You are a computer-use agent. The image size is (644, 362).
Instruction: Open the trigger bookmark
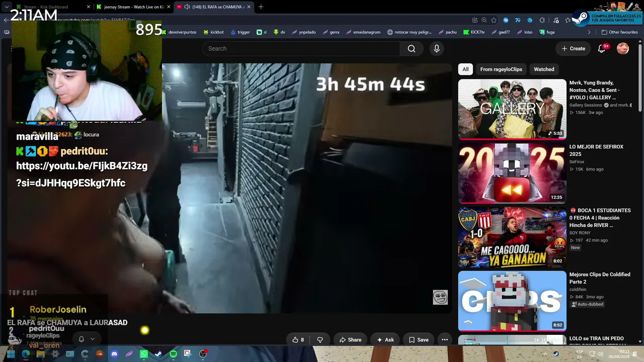(x=240, y=32)
